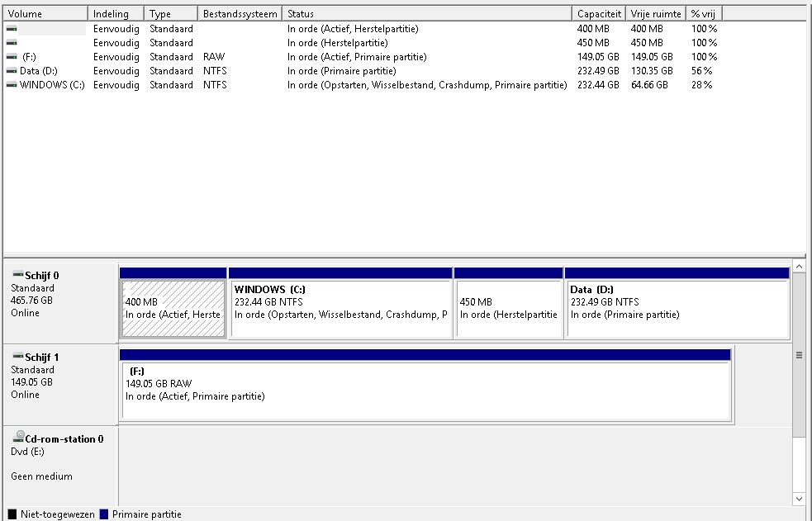The height and width of the screenshot is (521, 812).
Task: Click RAW file system cell of F:
Action: [214, 57]
